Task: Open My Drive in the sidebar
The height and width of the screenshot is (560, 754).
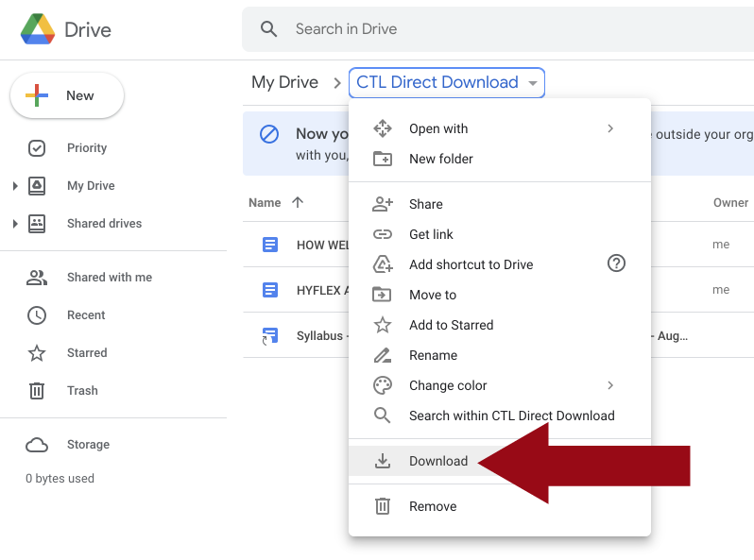Action: (91, 185)
